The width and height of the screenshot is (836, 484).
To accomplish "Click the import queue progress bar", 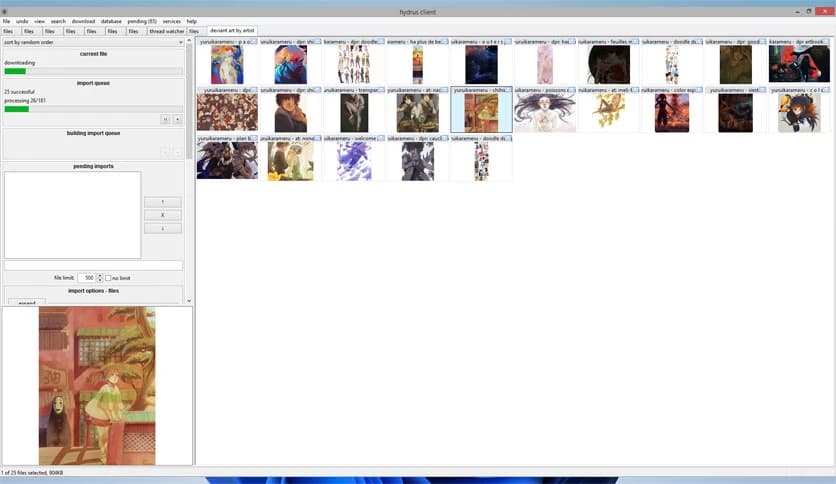I will click(93, 109).
